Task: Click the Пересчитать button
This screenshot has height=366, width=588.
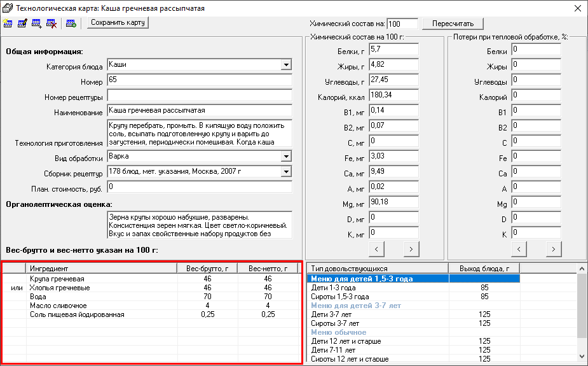Action: (x=453, y=24)
